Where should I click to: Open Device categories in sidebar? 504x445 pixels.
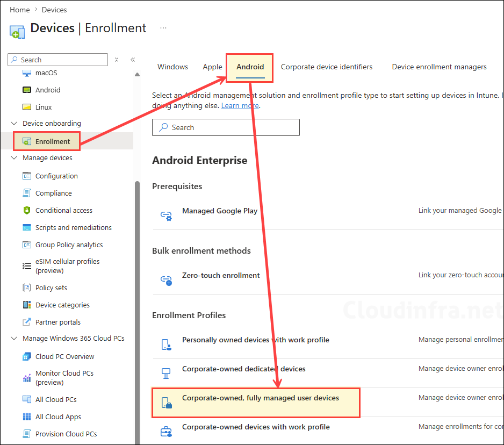point(62,305)
